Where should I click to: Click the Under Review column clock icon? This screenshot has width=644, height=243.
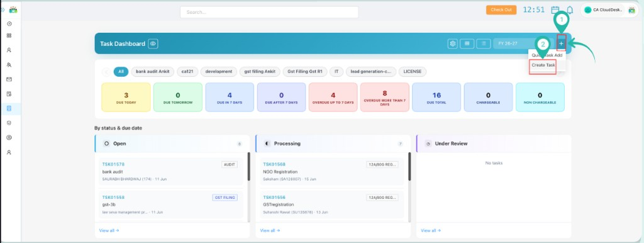(428, 144)
